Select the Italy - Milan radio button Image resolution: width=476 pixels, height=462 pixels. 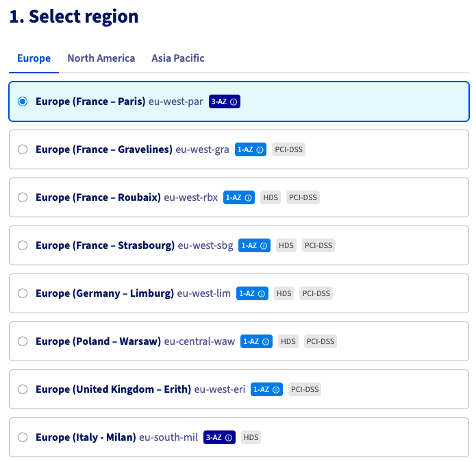click(x=23, y=437)
